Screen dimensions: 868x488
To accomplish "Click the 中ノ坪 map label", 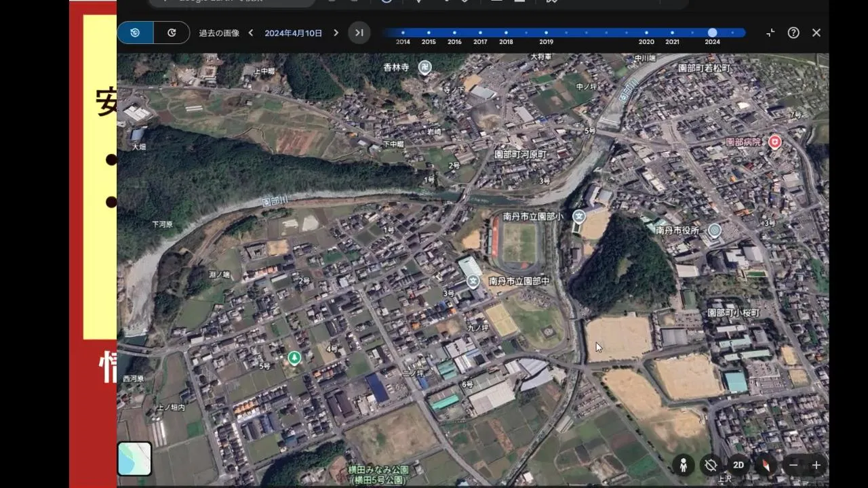I will [587, 87].
